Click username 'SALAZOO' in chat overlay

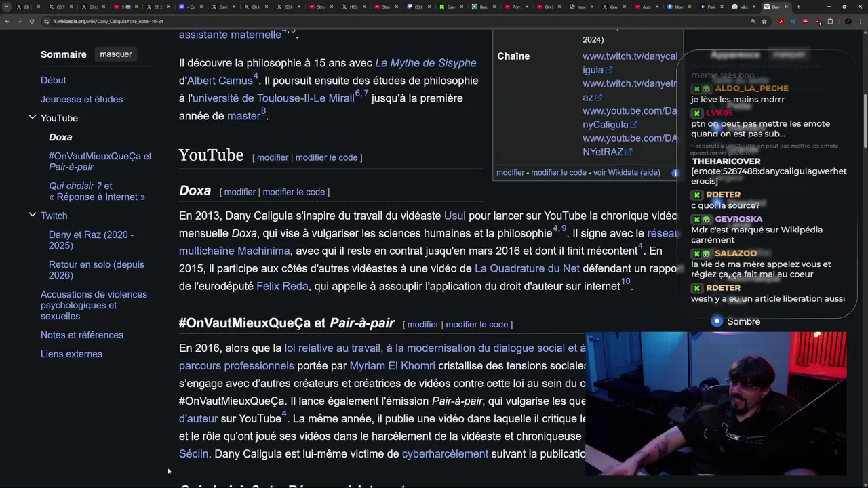coord(736,253)
